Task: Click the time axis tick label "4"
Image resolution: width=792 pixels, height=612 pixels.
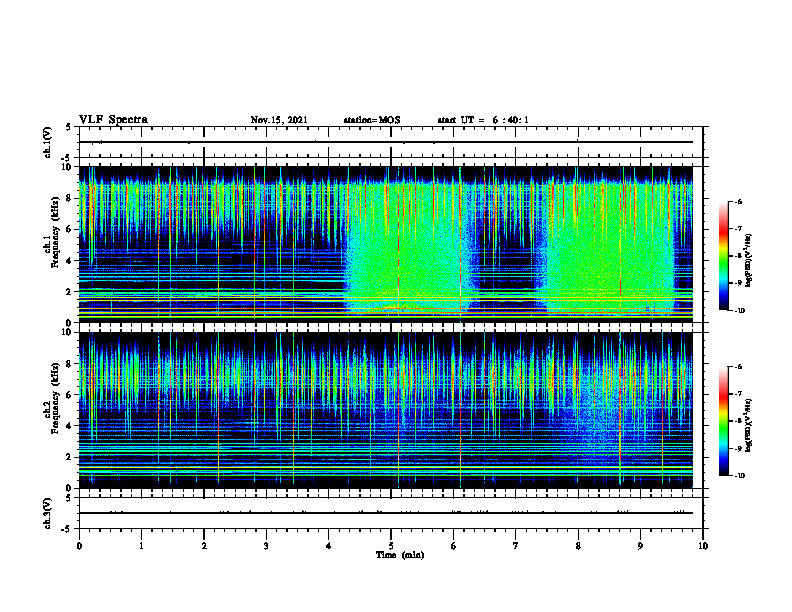Action: point(328,546)
